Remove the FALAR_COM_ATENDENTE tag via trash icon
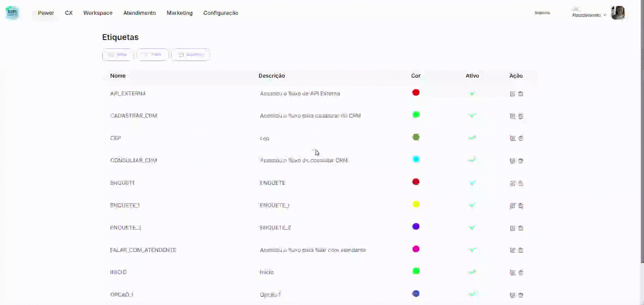 coord(521,250)
